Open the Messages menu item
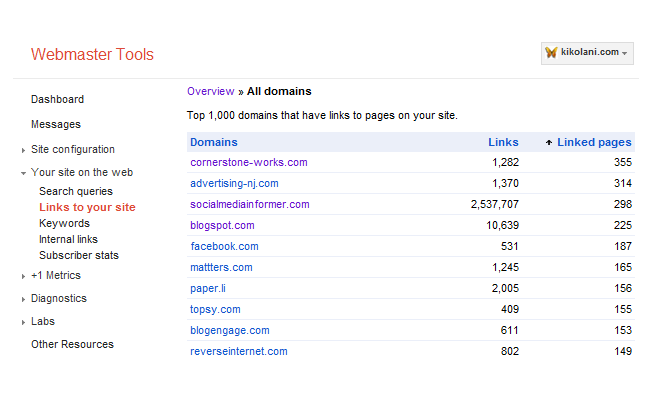Screen dimensions: 652x400 pos(56,124)
